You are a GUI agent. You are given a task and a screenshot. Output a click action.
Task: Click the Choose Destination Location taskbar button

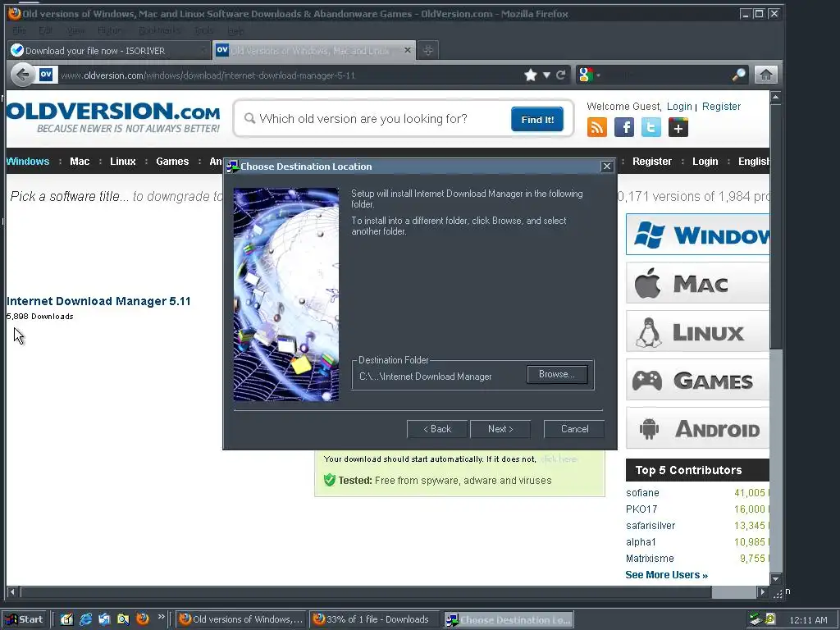coord(509,620)
